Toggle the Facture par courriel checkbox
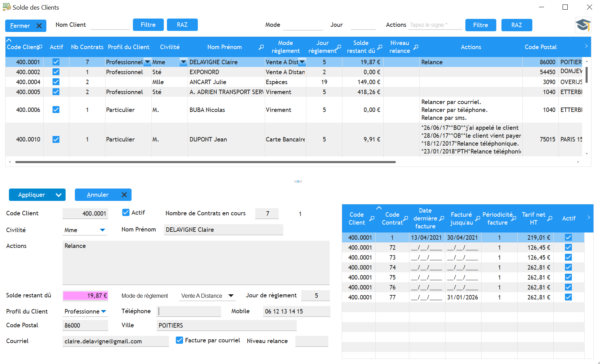Viewport: 600px width, 364px height. click(x=179, y=340)
